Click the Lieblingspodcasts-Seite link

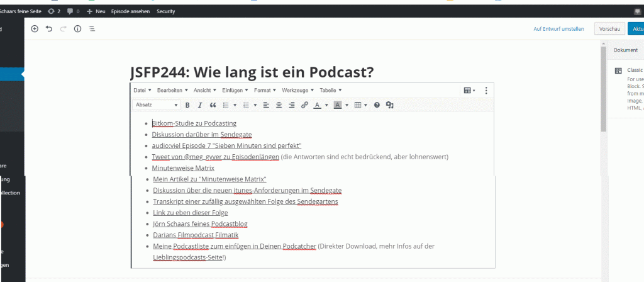coord(188,257)
